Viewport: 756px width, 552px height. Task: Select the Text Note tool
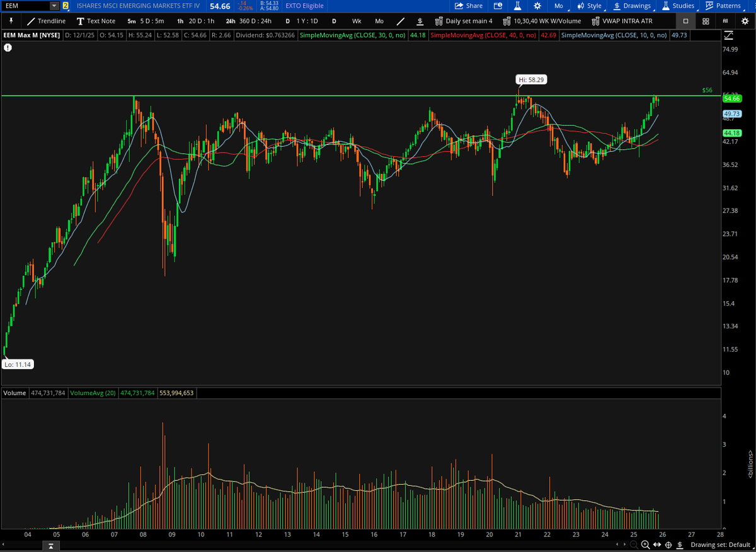pos(96,21)
